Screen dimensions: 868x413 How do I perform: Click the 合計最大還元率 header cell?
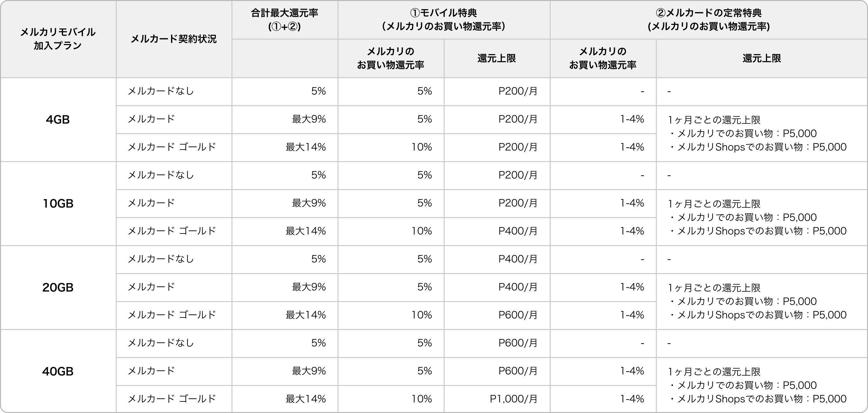coord(285,20)
